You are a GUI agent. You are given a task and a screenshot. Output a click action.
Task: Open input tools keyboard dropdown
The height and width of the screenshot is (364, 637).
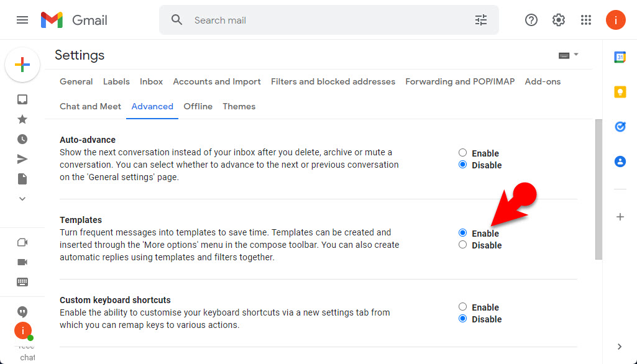pyautogui.click(x=569, y=55)
